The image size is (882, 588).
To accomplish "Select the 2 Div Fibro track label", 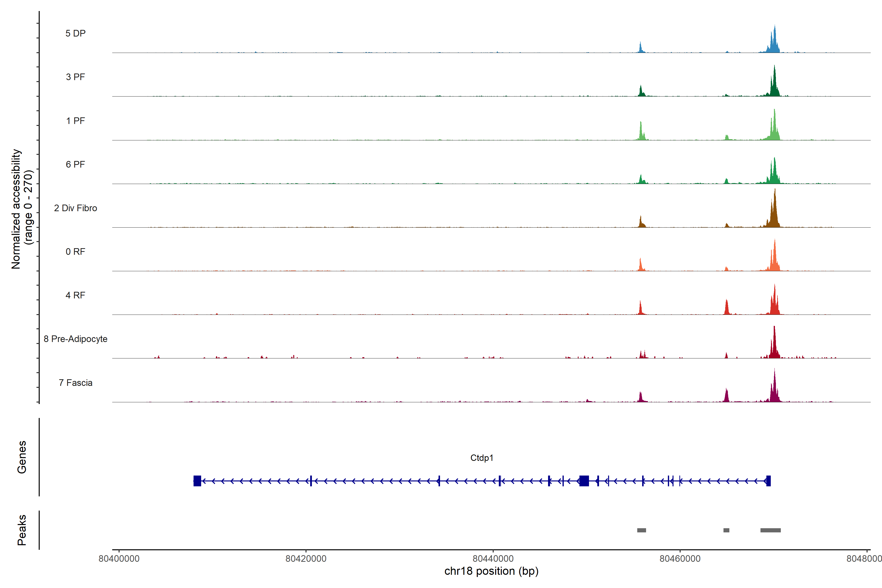I will pos(75,208).
